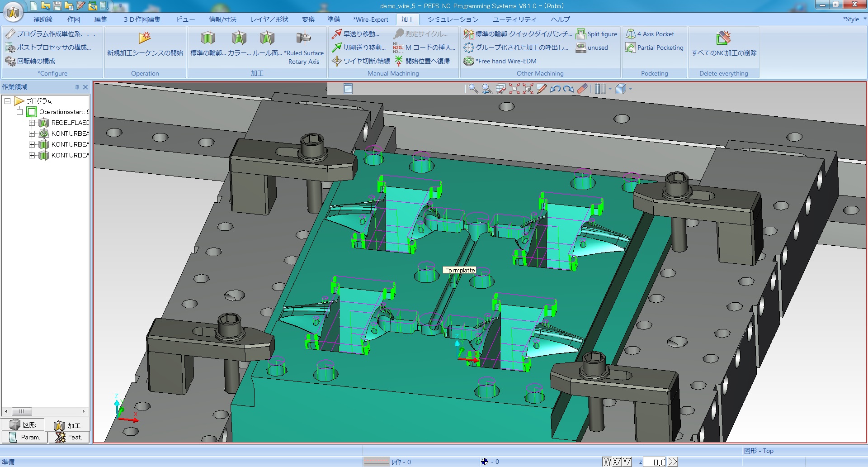Click the Z value input field
Viewport: 868px width, 467px height.
[655, 462]
